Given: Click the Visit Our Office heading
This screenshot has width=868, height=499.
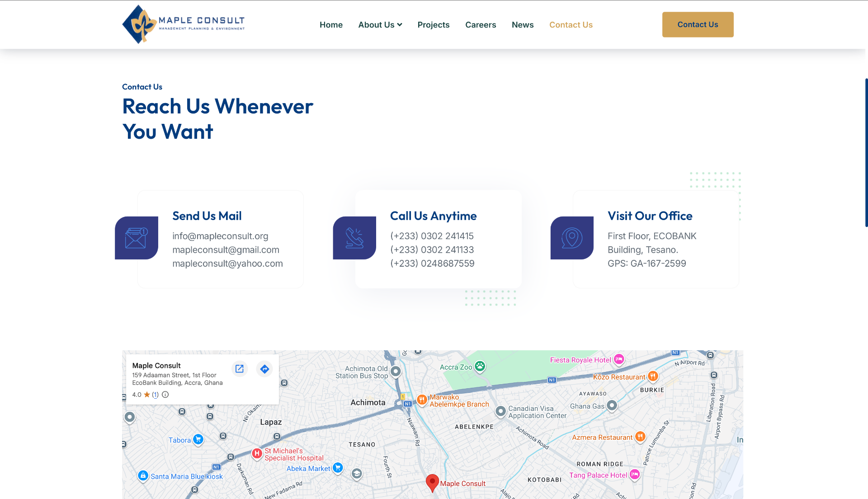Looking at the screenshot, I should (650, 216).
